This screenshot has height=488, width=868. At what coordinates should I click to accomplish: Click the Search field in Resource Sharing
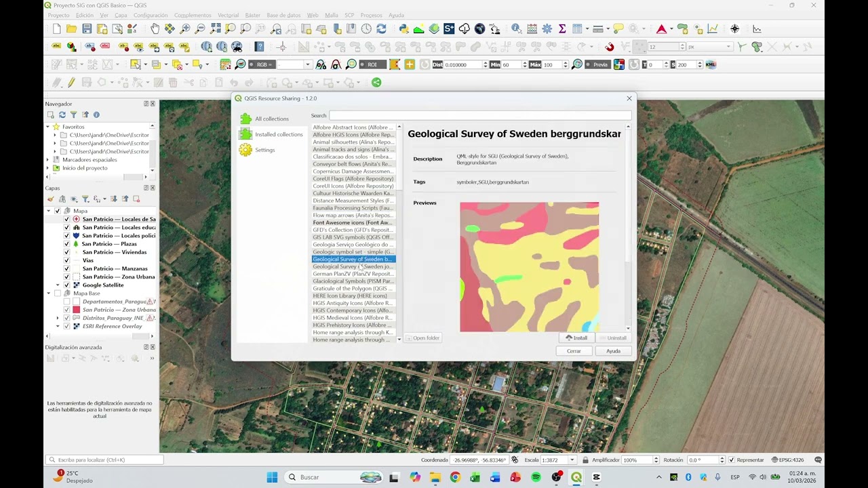click(x=480, y=115)
